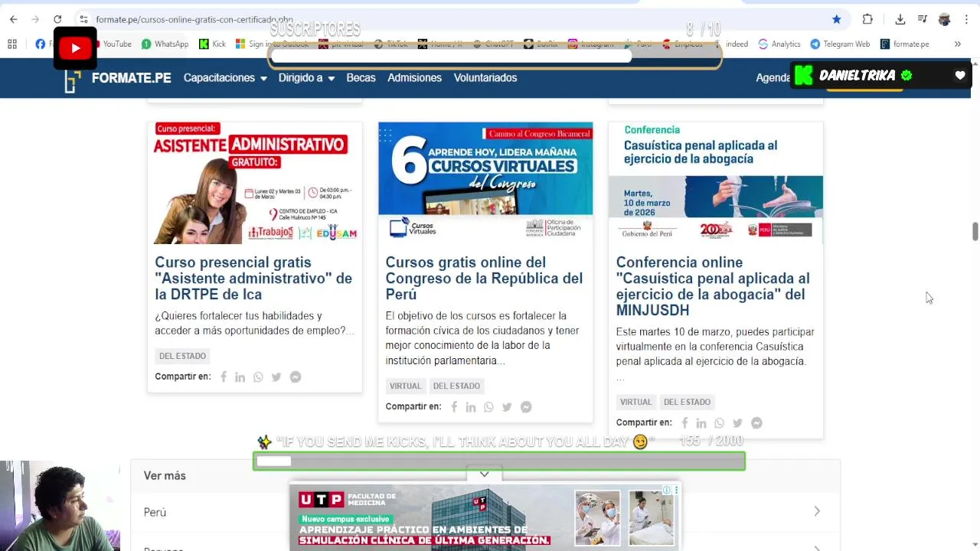Open the Admisiones menu item
Viewport: 980px width, 551px height.
pyautogui.click(x=414, y=78)
